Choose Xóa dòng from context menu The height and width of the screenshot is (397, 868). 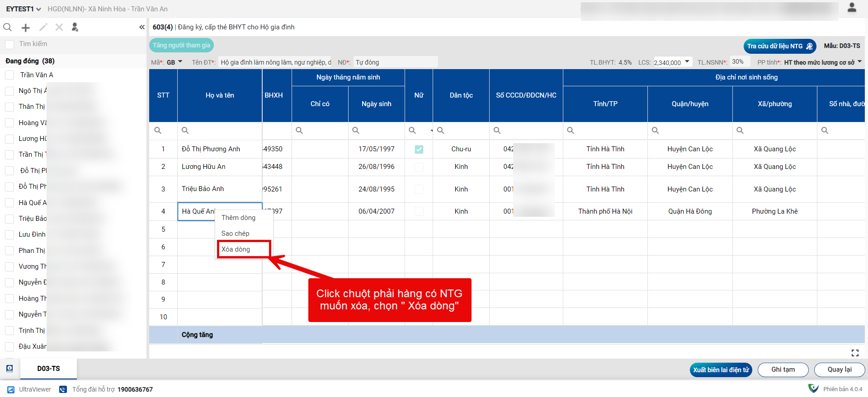click(236, 249)
